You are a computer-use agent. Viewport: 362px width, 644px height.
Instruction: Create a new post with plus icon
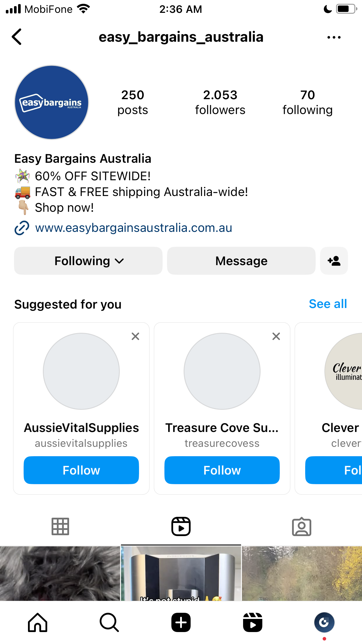[x=181, y=622]
